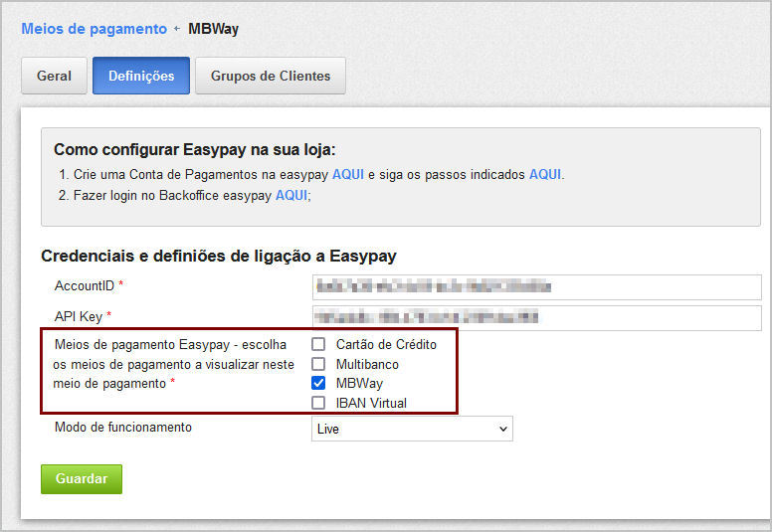772x532 pixels.
Task: Click the API Key field label
Action: point(79,316)
